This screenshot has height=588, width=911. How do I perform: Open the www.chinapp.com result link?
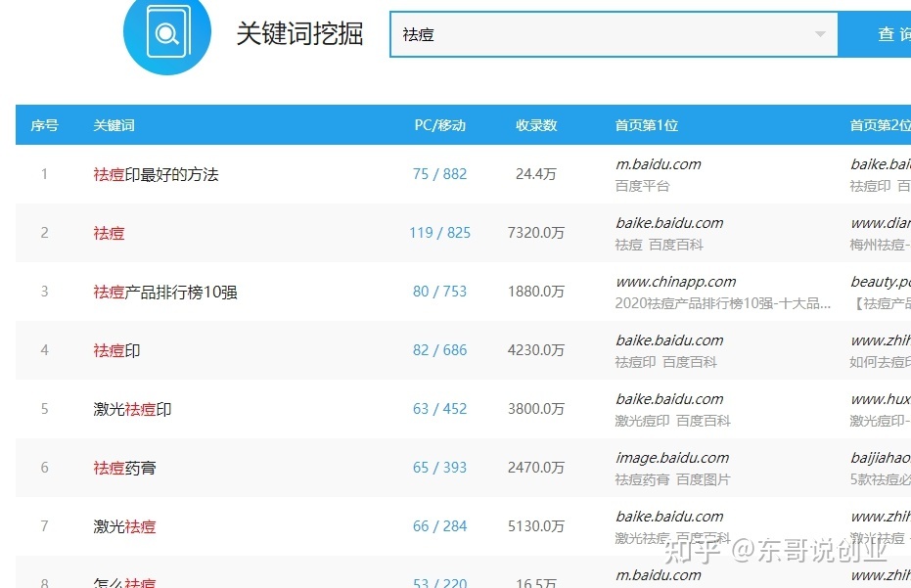675,281
